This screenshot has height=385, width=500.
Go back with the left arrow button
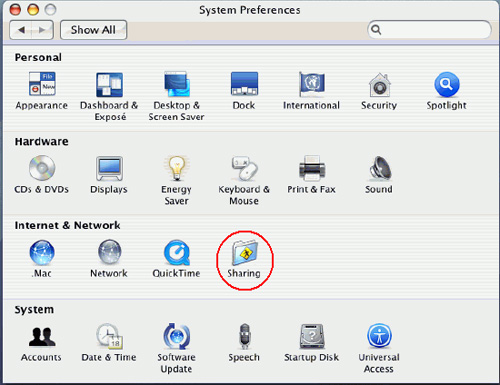coord(21,30)
